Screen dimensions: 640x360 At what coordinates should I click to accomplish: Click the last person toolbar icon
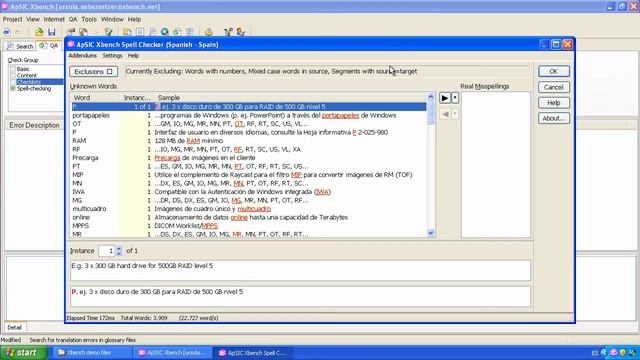point(240,31)
